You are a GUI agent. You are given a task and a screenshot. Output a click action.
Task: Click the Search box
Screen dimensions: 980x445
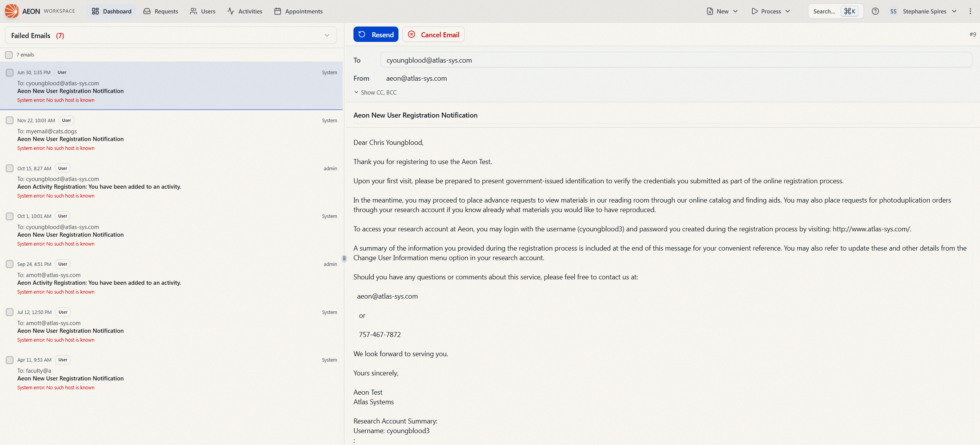[x=836, y=11]
